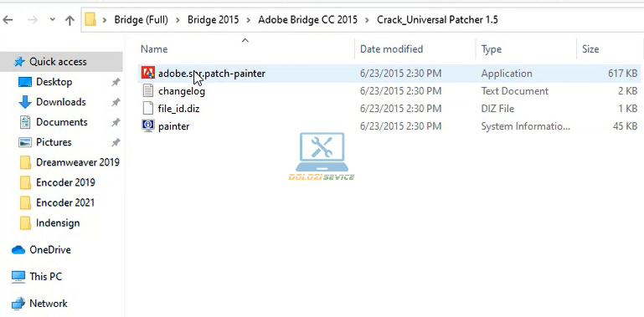Screen dimensions: 644x317
Task: Open This PC in navigation pane
Action: pos(45,277)
